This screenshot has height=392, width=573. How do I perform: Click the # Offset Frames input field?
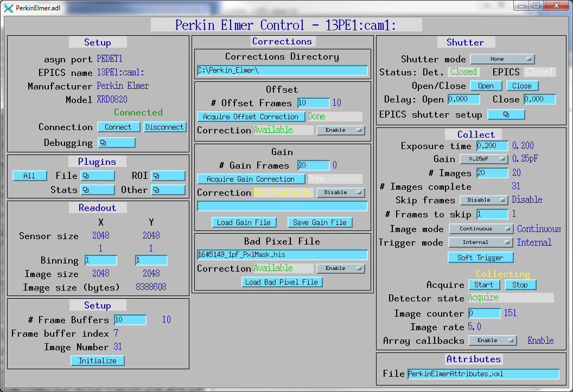314,103
